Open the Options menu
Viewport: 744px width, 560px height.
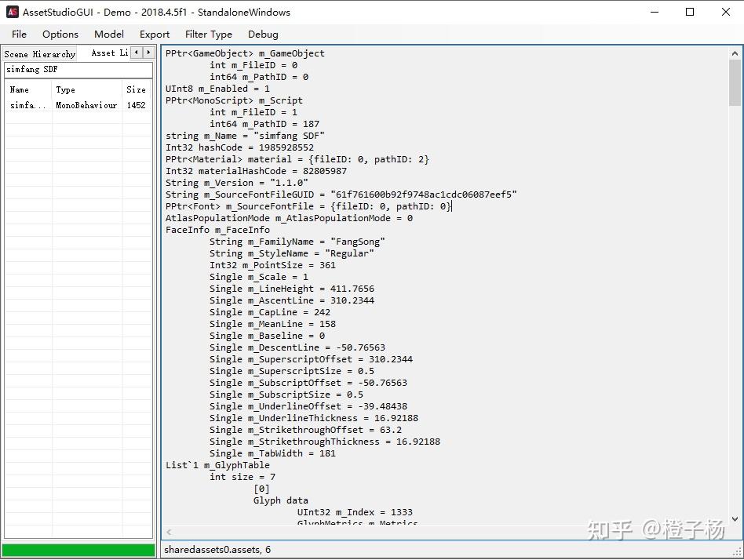(x=60, y=34)
